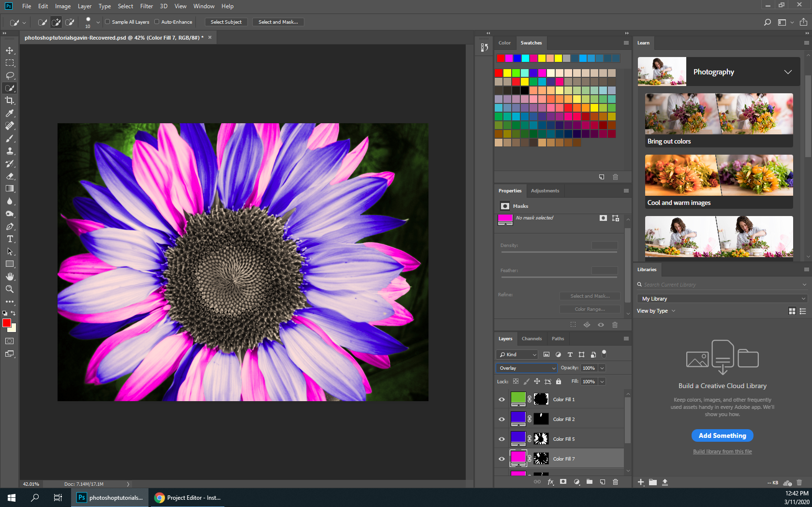Open the My Library dropdown

coord(723,299)
